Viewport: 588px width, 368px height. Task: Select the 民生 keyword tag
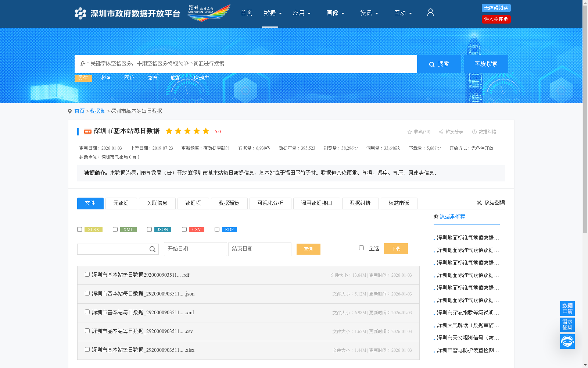(83, 78)
